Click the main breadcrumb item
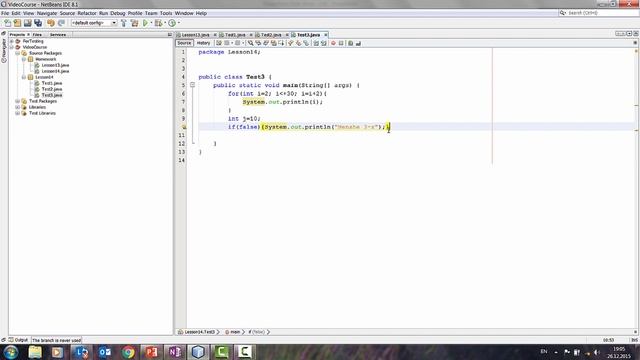Screen dimensions: 640x360 coord(235,332)
